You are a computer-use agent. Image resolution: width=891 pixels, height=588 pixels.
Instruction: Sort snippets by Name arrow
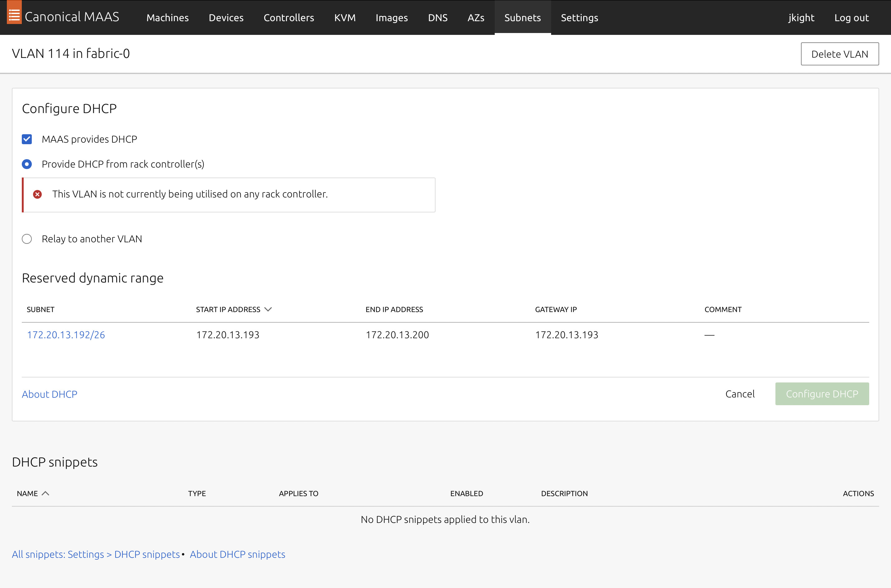[x=45, y=494]
